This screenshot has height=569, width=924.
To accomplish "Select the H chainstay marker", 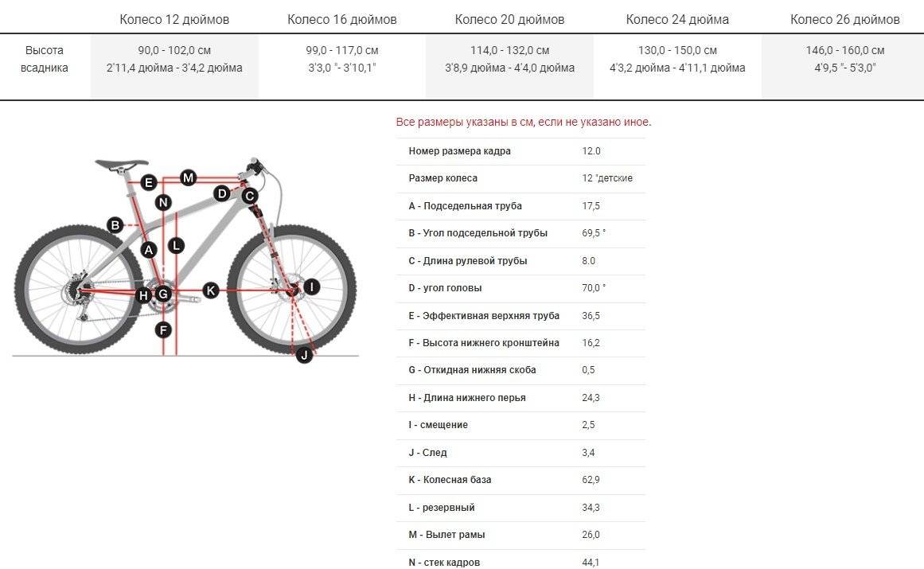I will [x=143, y=295].
